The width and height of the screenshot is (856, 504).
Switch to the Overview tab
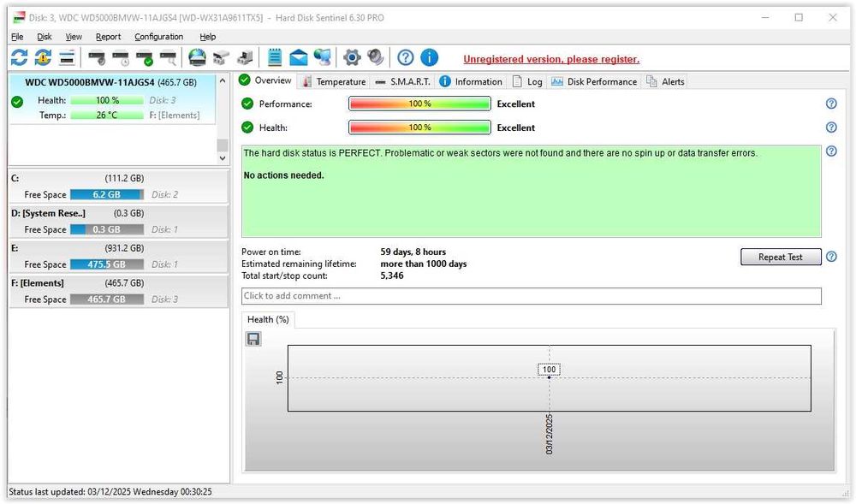[x=266, y=80]
